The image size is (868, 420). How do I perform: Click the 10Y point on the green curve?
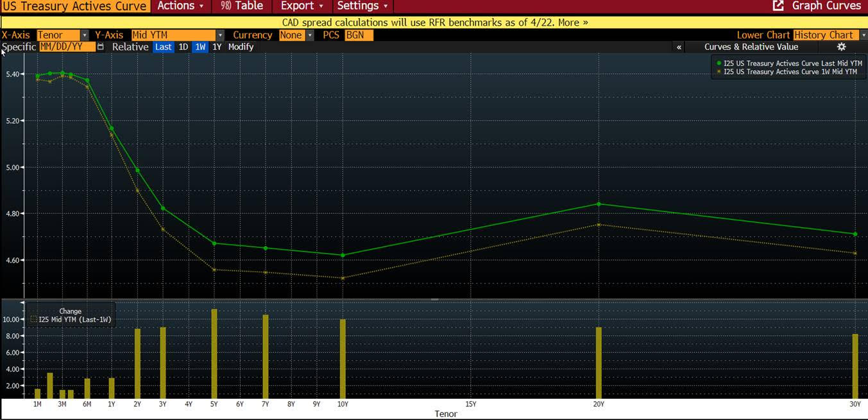pyautogui.click(x=343, y=255)
